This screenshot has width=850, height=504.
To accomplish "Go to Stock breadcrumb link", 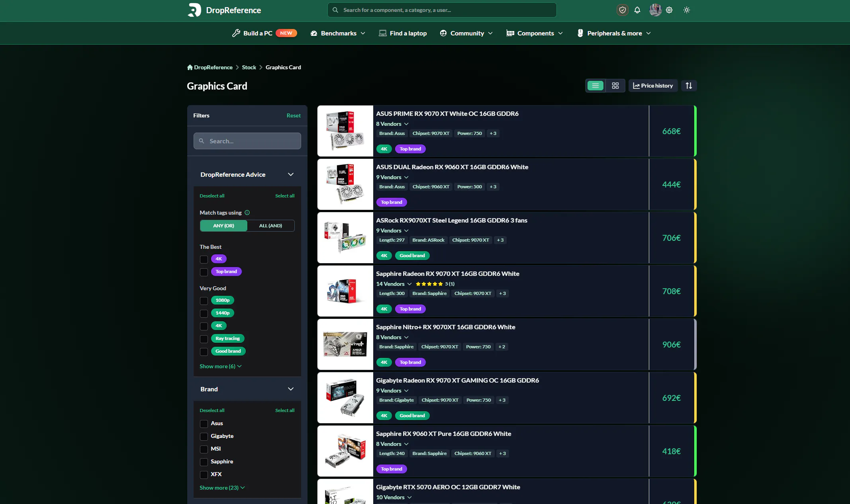I will (x=249, y=67).
